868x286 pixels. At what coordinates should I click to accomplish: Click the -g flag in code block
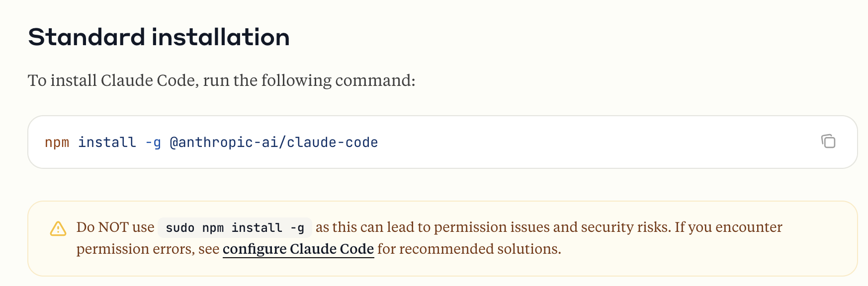point(153,143)
